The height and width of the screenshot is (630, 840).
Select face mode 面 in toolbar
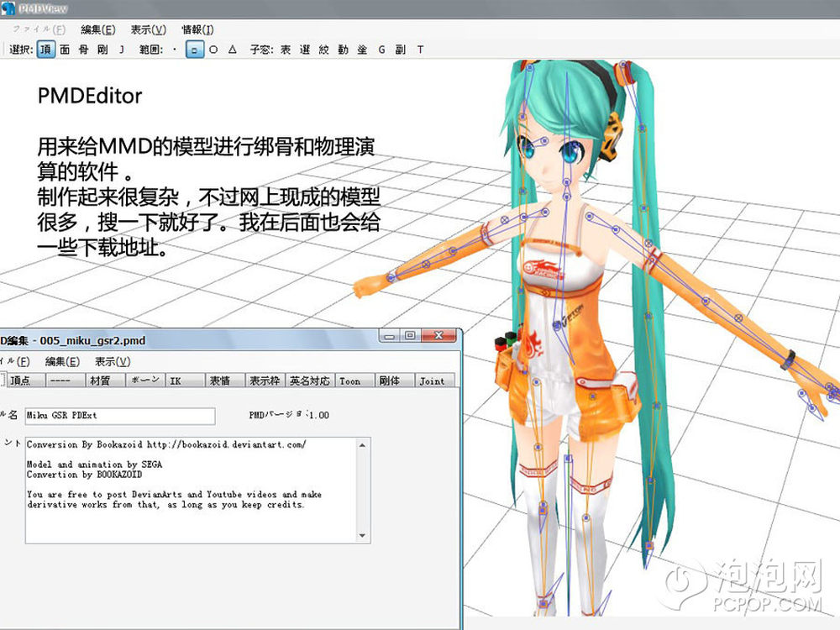[65, 50]
